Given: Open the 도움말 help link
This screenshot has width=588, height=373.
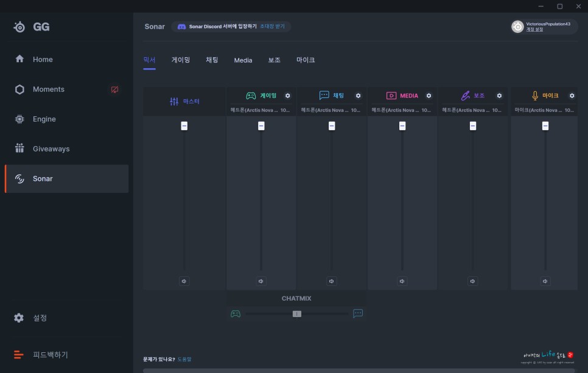Looking at the screenshot, I should (184, 359).
